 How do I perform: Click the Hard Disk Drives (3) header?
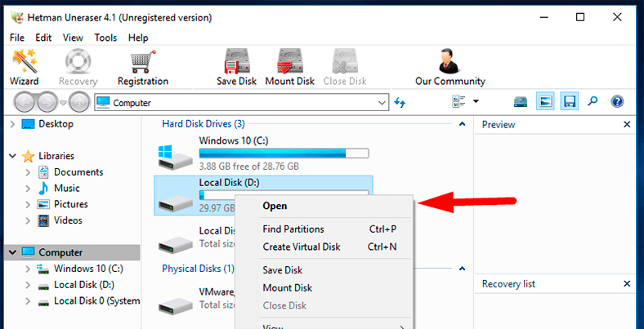point(203,123)
